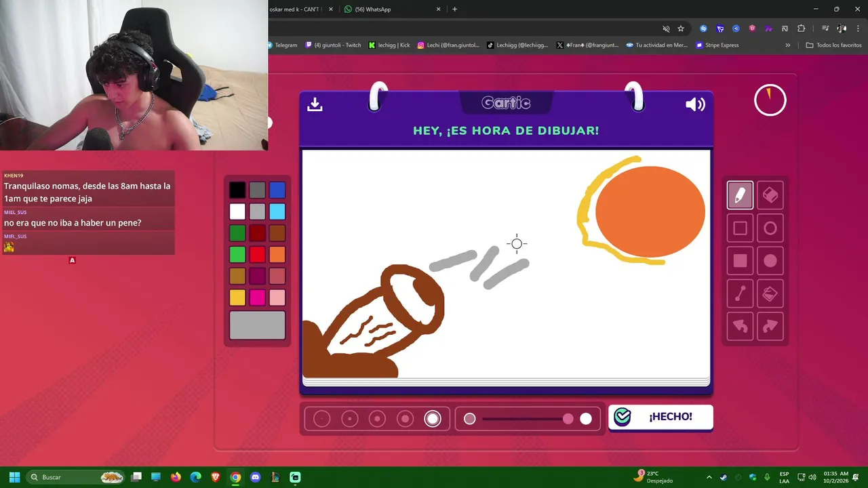Pick the dark green color swatch
The height and width of the screenshot is (488, 868).
[x=237, y=233]
